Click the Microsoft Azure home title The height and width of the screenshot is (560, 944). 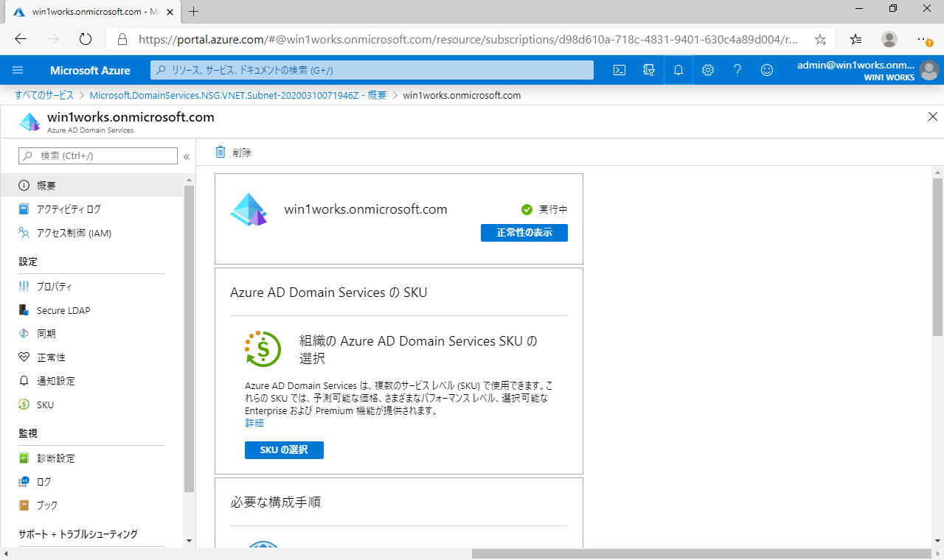(x=90, y=71)
